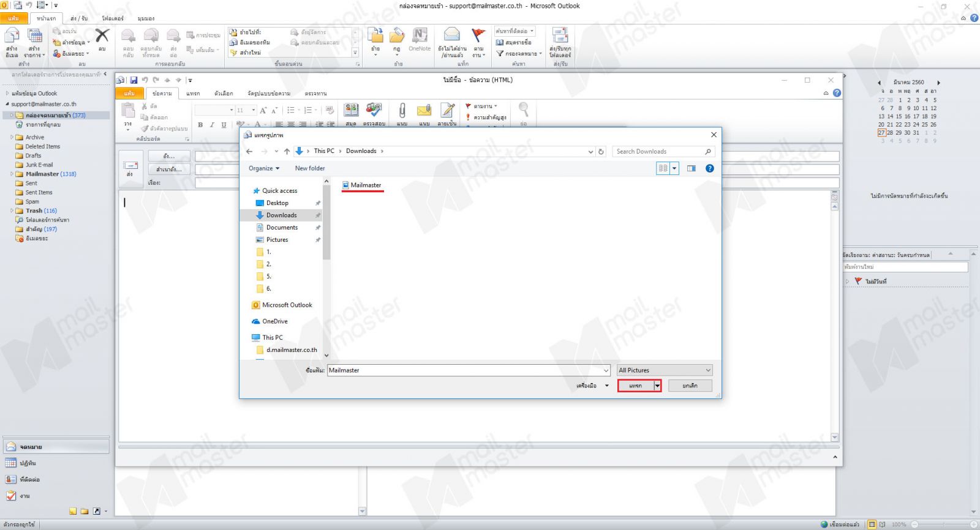Open the view options dropdown arrow

tap(675, 168)
